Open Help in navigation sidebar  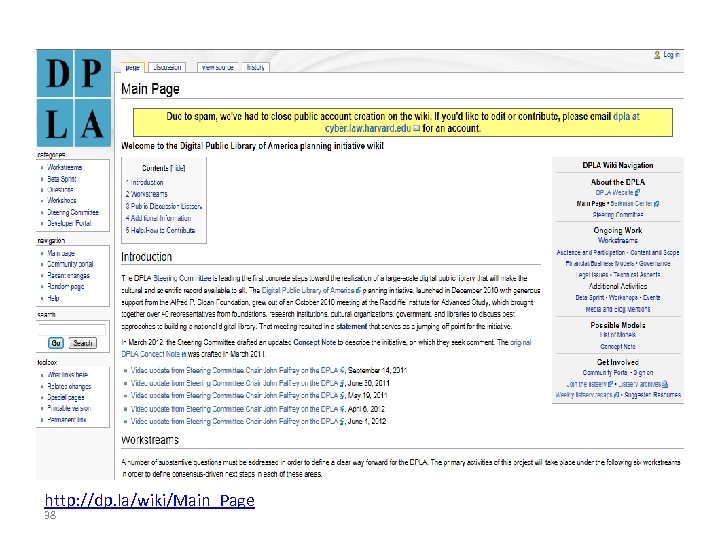tap(53, 298)
